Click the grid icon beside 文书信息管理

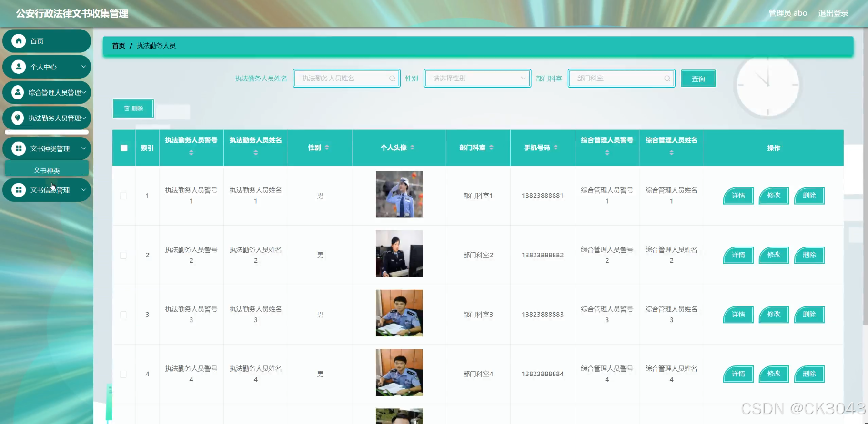click(18, 190)
